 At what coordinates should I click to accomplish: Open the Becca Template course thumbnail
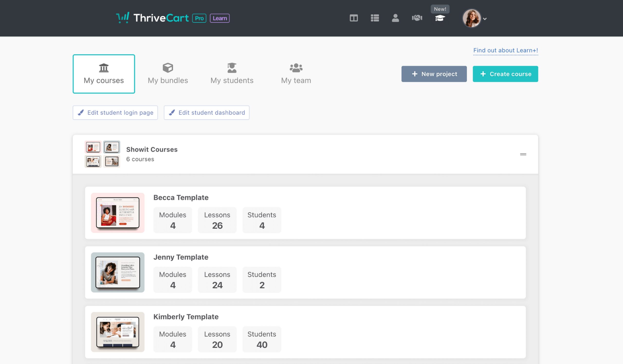click(x=118, y=213)
